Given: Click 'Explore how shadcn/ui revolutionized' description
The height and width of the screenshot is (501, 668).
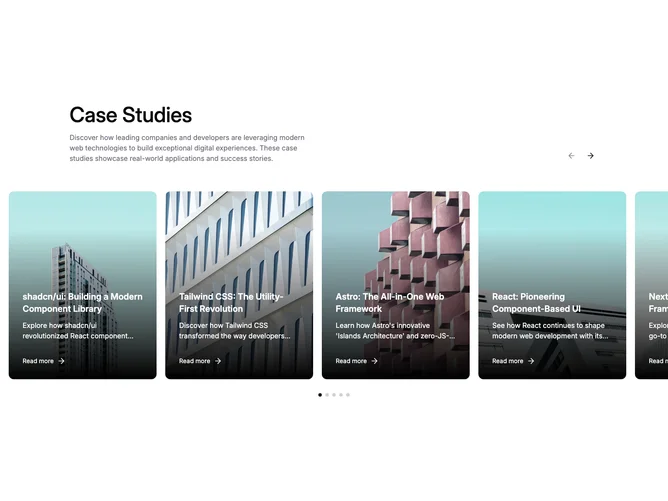Looking at the screenshot, I should point(78,331).
